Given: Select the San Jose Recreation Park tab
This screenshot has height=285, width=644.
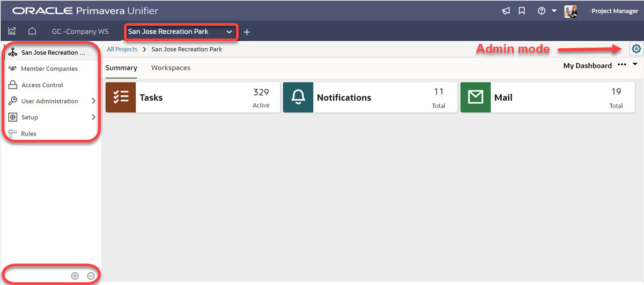Looking at the screenshot, I should pyautogui.click(x=168, y=32).
